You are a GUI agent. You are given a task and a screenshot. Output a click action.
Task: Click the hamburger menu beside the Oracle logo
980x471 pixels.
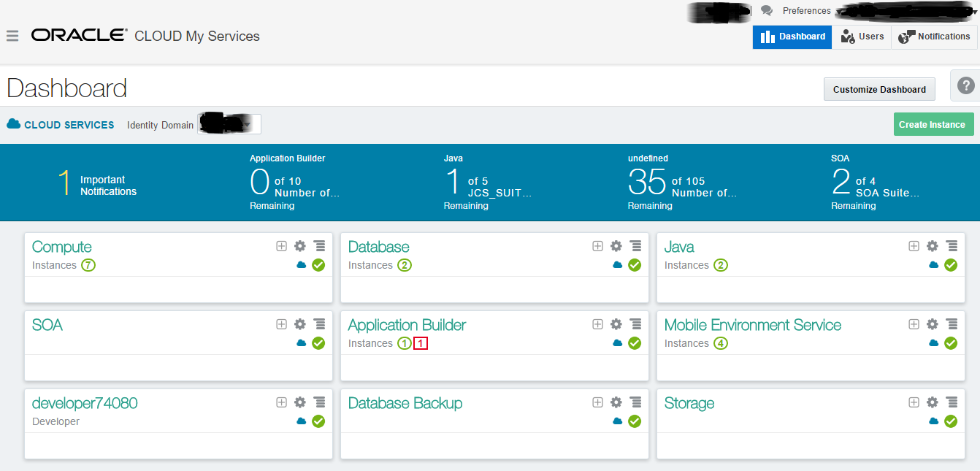[12, 36]
